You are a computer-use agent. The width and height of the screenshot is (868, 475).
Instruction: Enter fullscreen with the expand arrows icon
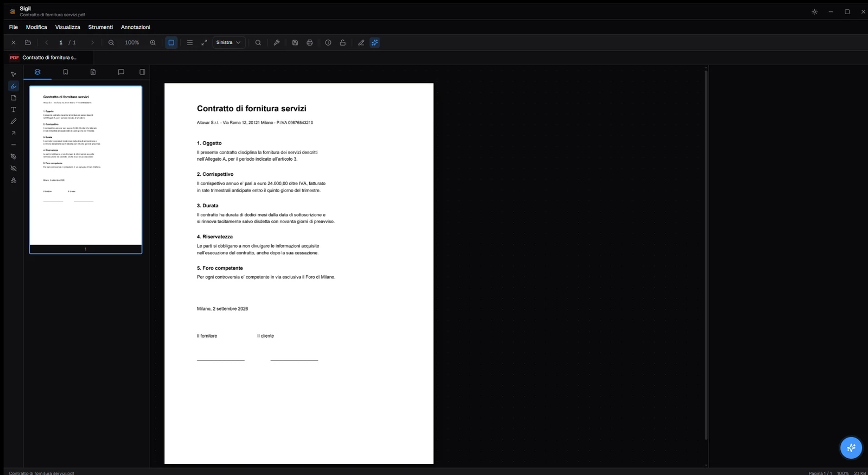click(x=205, y=42)
